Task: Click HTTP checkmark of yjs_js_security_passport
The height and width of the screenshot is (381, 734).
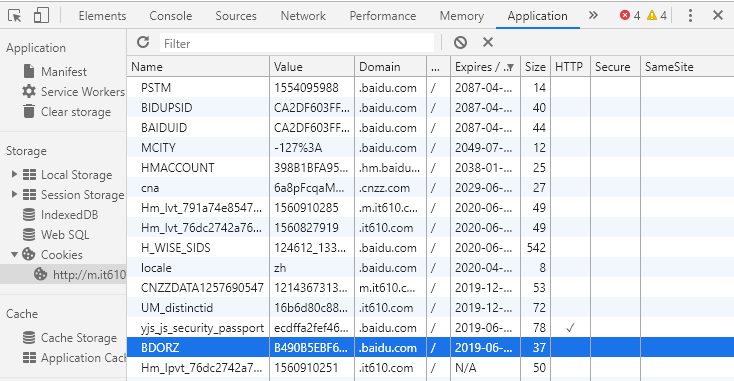Action: [570, 328]
